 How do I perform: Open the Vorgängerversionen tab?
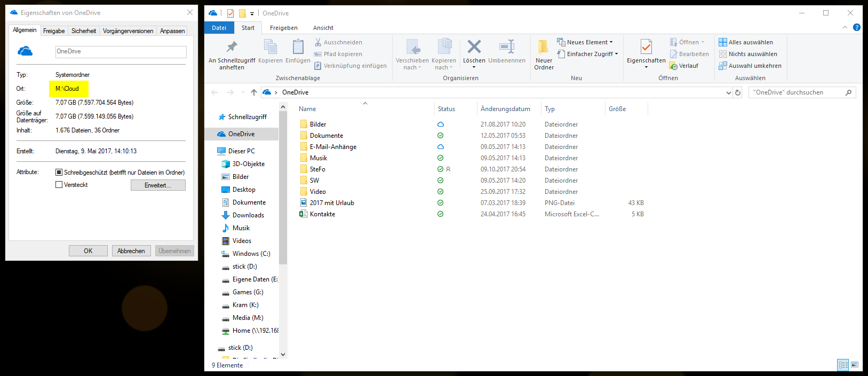(128, 31)
